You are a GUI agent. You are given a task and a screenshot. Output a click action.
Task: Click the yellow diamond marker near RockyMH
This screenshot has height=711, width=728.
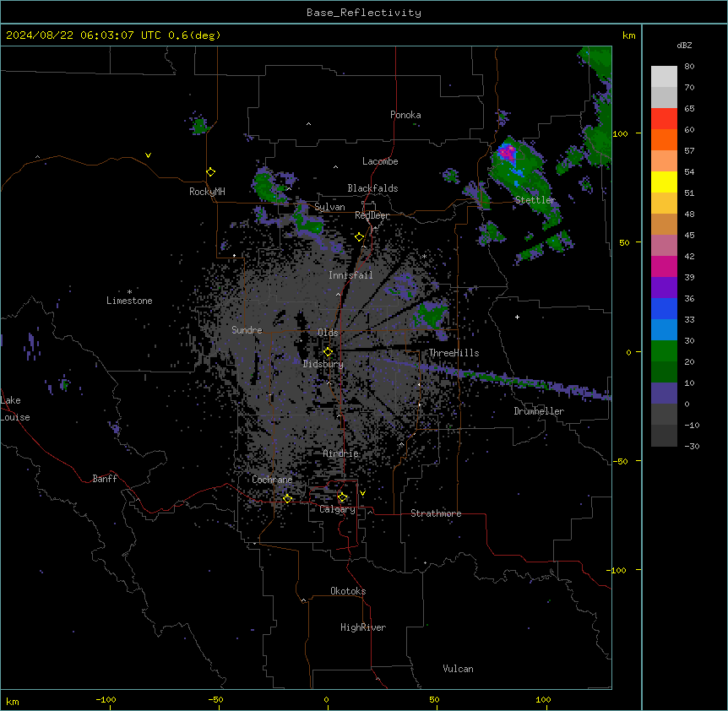click(x=210, y=172)
